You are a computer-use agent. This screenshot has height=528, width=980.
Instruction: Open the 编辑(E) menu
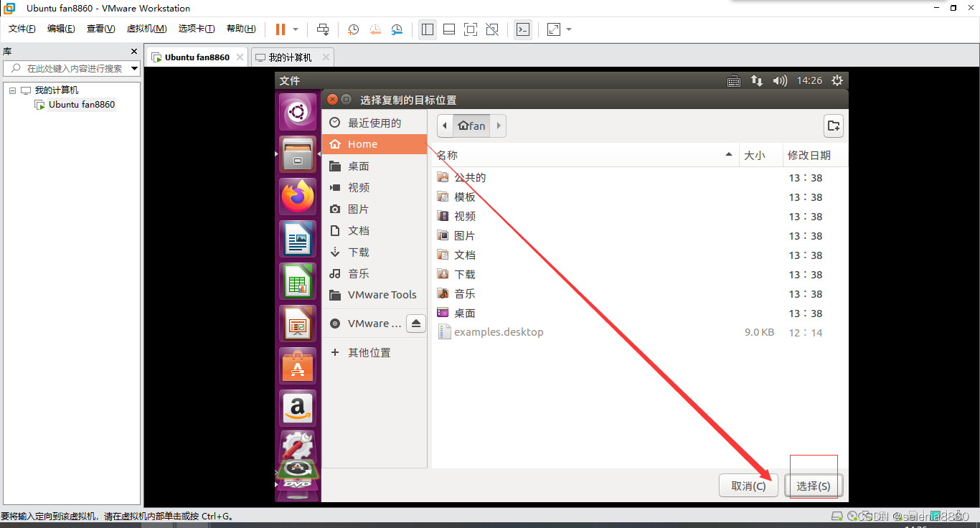pos(61,29)
